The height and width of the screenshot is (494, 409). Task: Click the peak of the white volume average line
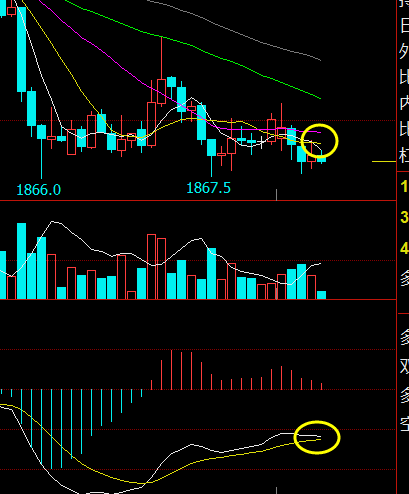(52, 221)
